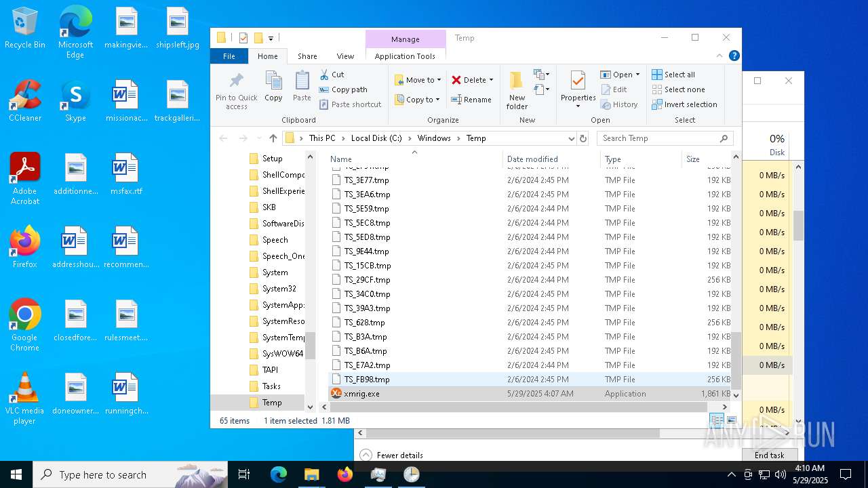Select System32 folder in navigation tree

tap(279, 289)
